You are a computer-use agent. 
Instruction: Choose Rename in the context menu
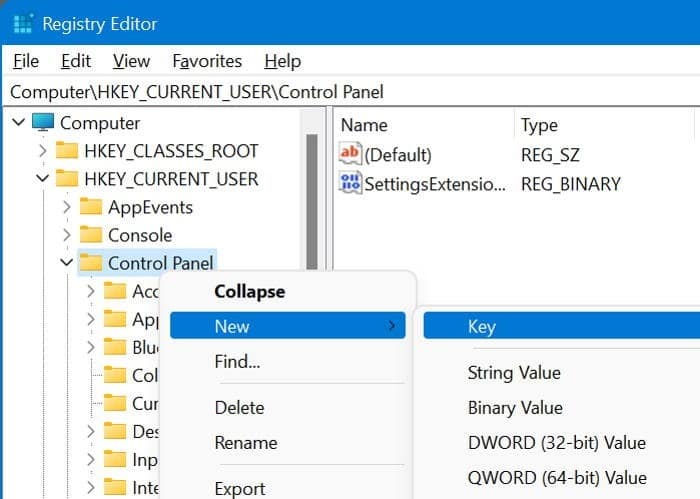(x=288, y=443)
